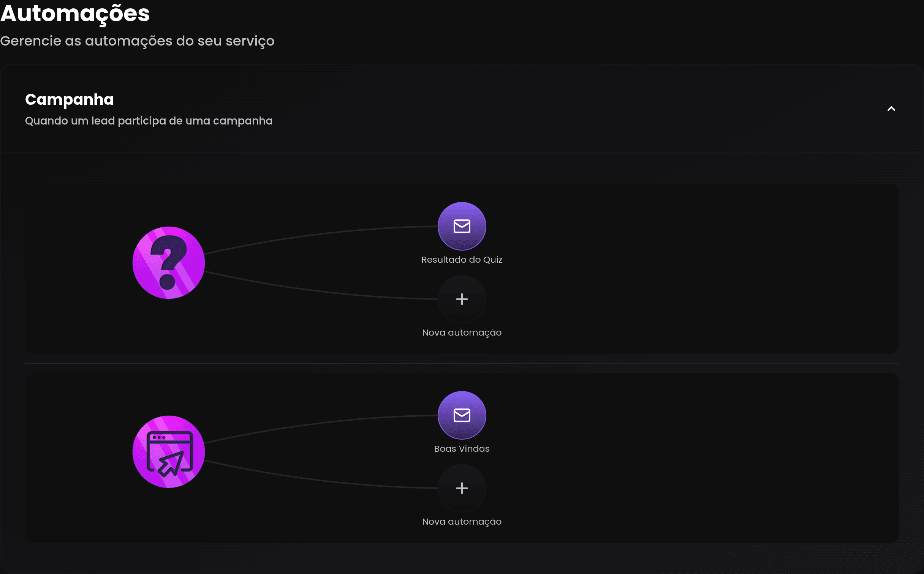924x574 pixels.
Task: Click the Boas Vindas label
Action: (462, 449)
